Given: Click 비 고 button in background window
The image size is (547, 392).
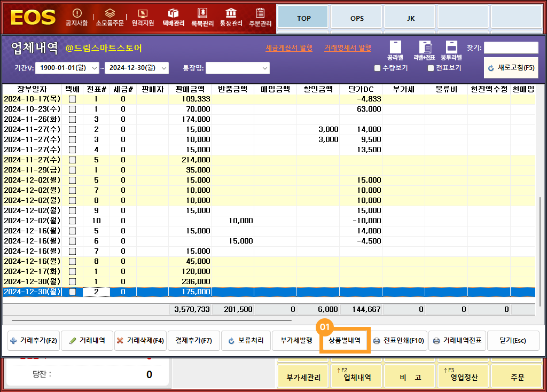Looking at the screenshot, I should 411,377.
